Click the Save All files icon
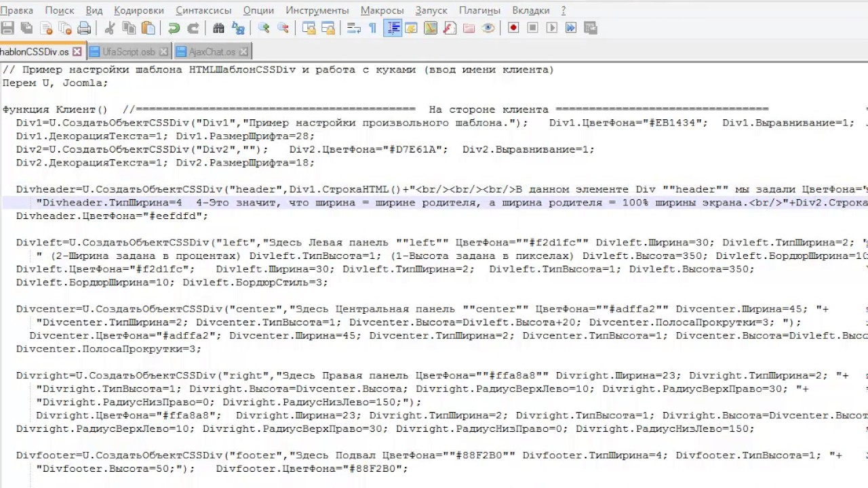868x488 pixels. pyautogui.click(x=26, y=28)
